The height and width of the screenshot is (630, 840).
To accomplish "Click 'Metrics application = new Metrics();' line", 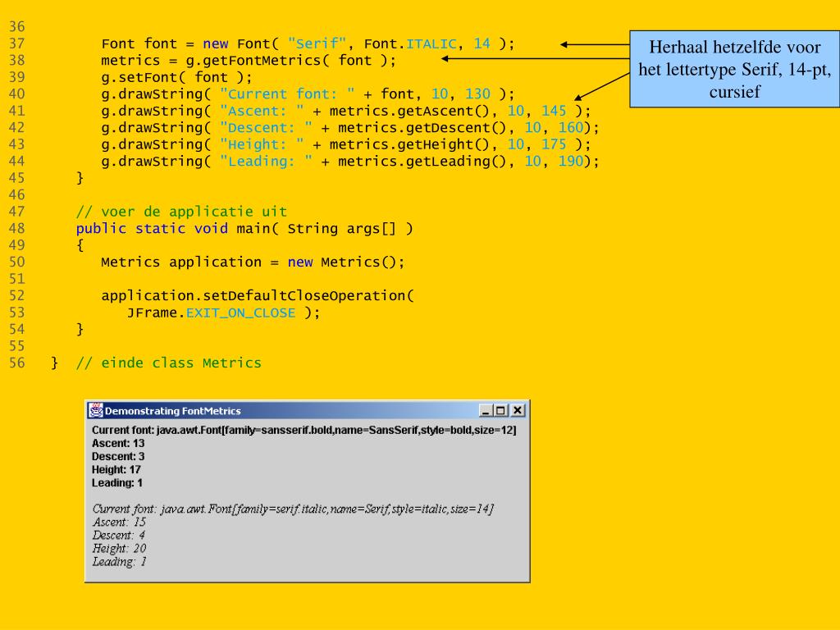I will tap(253, 262).
